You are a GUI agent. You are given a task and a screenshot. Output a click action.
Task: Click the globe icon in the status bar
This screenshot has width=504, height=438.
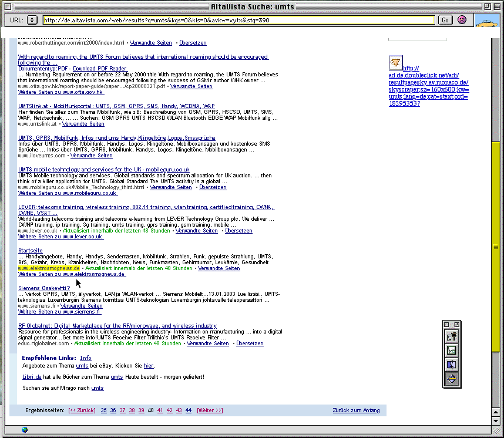(x=25, y=429)
